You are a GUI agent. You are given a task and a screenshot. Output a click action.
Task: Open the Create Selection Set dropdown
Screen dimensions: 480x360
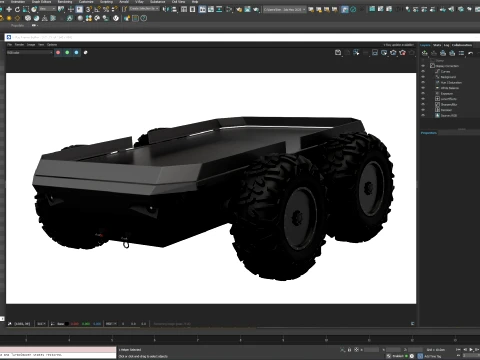pos(144,9)
